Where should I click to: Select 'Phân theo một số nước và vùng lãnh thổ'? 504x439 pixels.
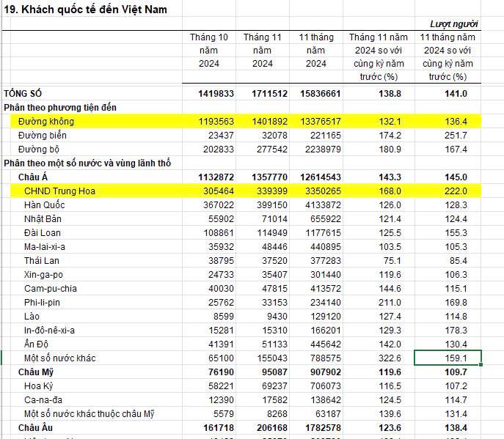87,163
